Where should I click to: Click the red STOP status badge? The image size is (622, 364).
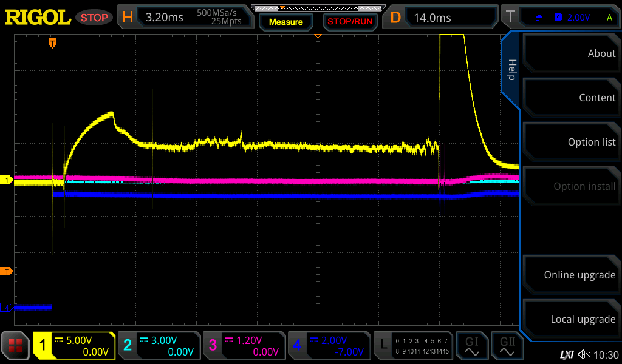[x=94, y=18]
